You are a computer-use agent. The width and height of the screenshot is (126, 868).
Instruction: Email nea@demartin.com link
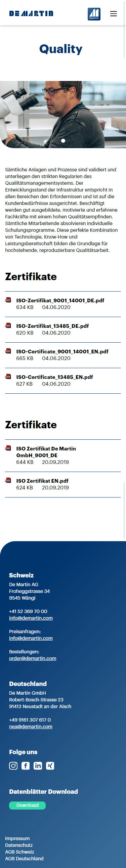point(31,727)
